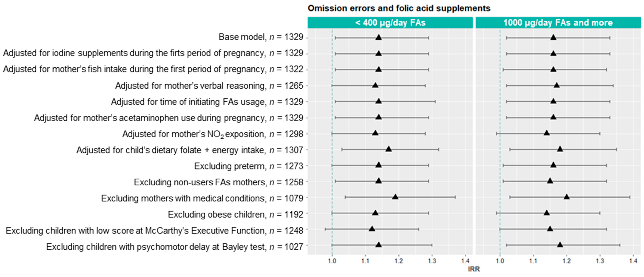Click the 'IRR' x-axis title
This screenshot has width=644, height=277.
[474, 269]
